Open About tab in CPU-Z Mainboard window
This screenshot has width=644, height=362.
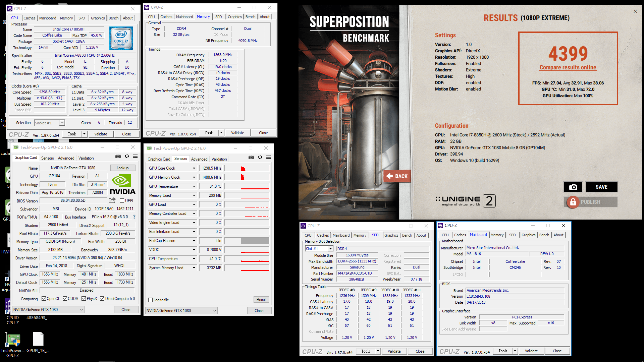point(558,235)
